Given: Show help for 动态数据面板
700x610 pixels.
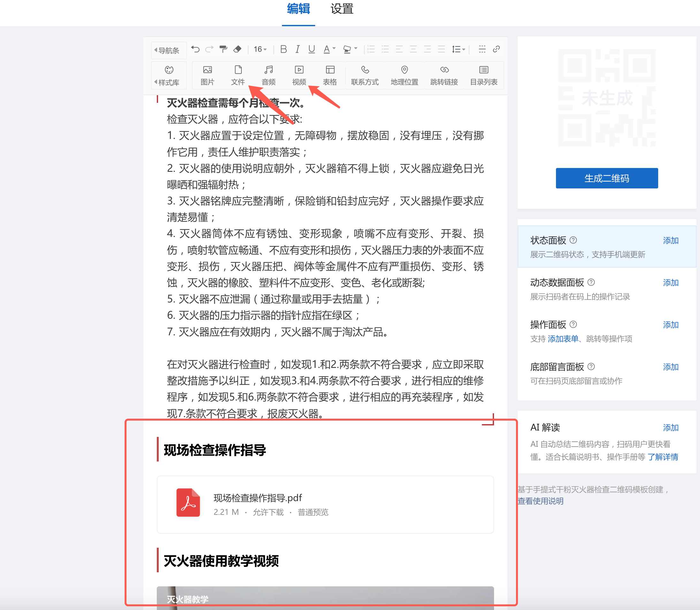Looking at the screenshot, I should click(x=591, y=283).
